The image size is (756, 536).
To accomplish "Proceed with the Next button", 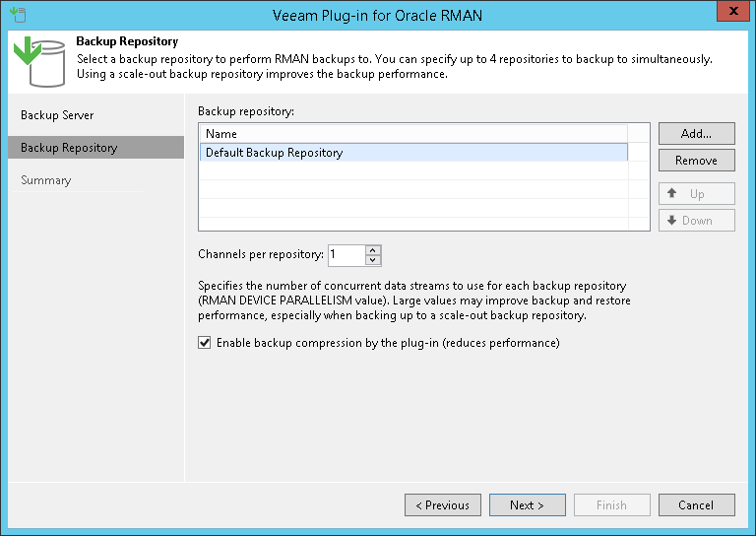I will (x=528, y=505).
